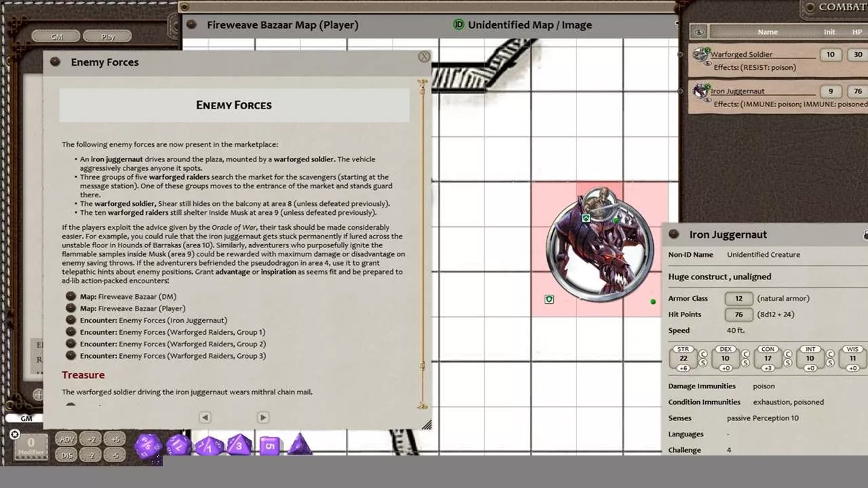Click CON save S button
Viewport: 868px width, 488px height.
click(x=788, y=363)
